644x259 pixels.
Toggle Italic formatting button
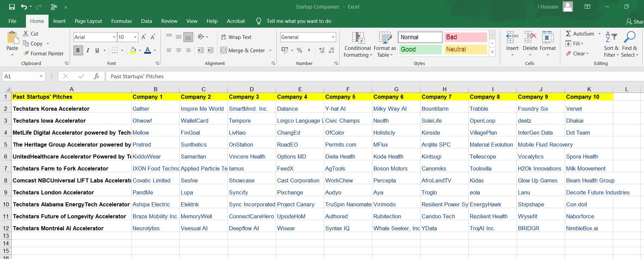(x=88, y=50)
